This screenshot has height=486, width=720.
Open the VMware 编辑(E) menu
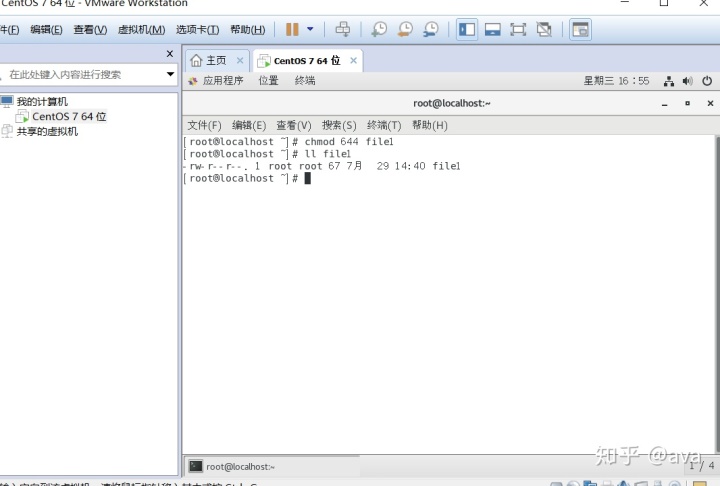click(x=46, y=29)
